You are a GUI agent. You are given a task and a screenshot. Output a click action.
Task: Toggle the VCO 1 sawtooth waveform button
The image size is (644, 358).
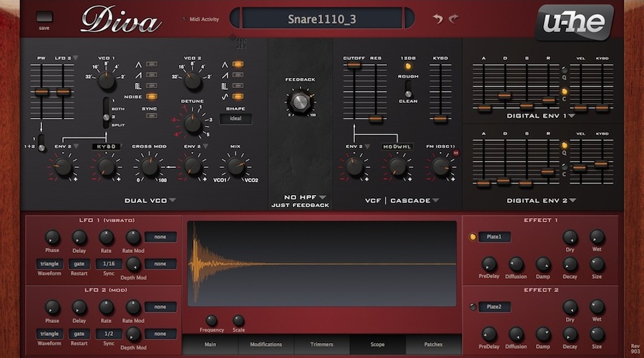pos(151,75)
